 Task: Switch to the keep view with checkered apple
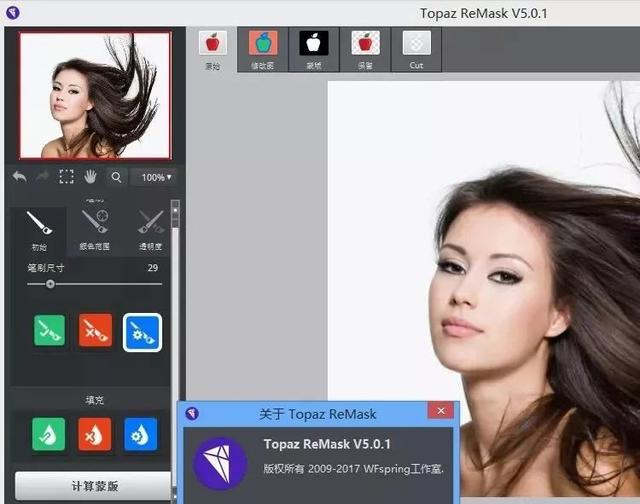[x=365, y=50]
